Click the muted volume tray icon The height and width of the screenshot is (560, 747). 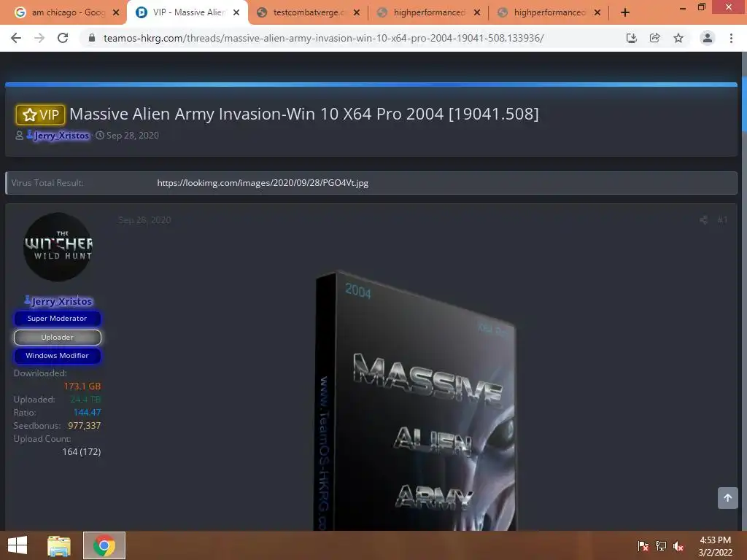pos(678,546)
